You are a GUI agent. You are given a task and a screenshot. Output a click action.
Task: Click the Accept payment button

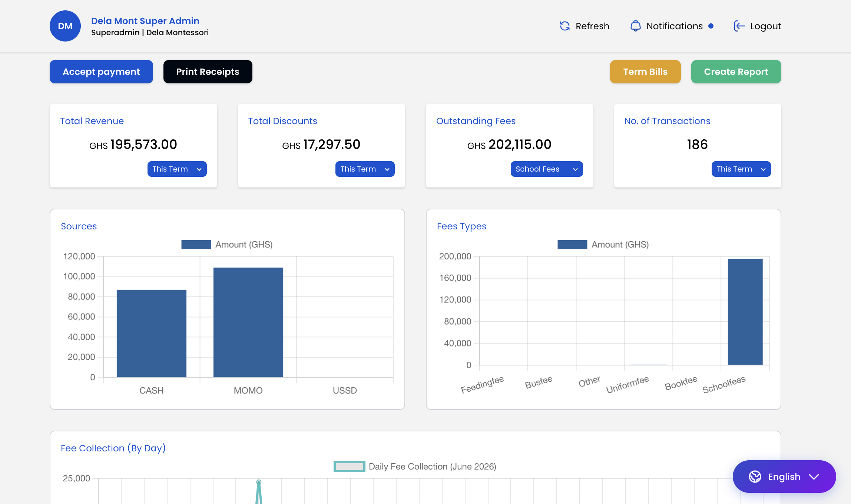coord(101,72)
